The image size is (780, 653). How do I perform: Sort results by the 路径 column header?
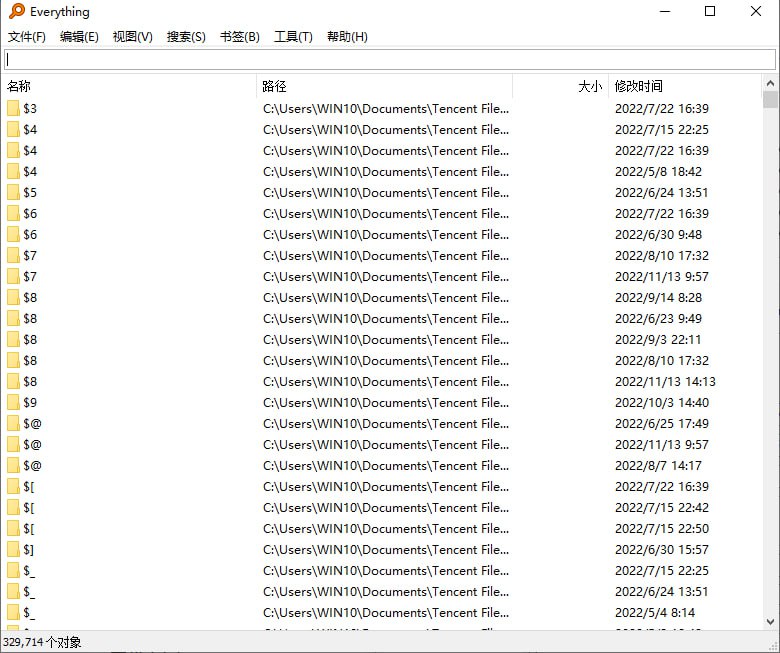point(385,86)
